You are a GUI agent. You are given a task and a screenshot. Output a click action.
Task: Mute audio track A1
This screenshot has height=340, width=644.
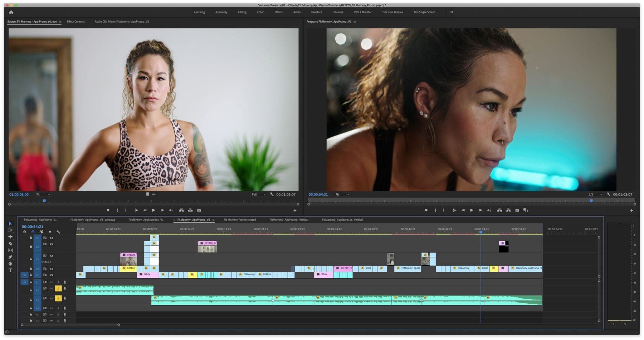pos(52,282)
